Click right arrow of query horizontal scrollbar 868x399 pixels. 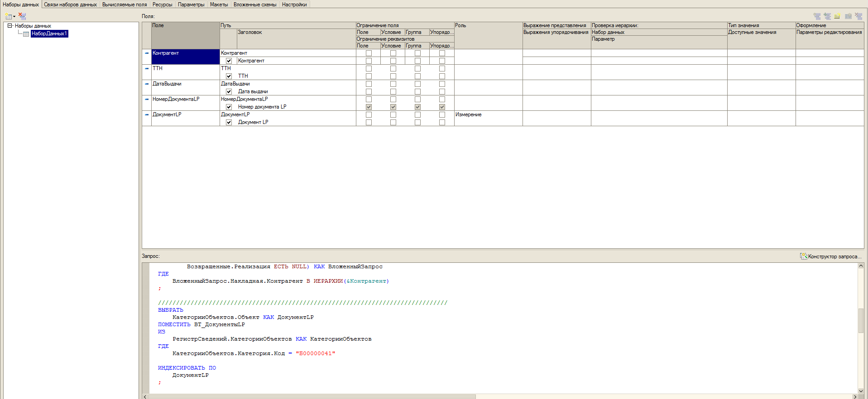(x=855, y=397)
